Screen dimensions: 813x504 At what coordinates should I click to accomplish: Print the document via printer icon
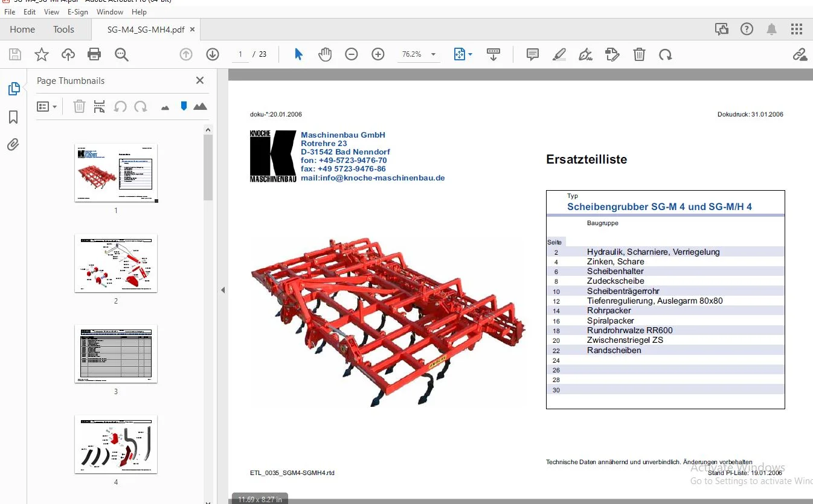click(94, 55)
